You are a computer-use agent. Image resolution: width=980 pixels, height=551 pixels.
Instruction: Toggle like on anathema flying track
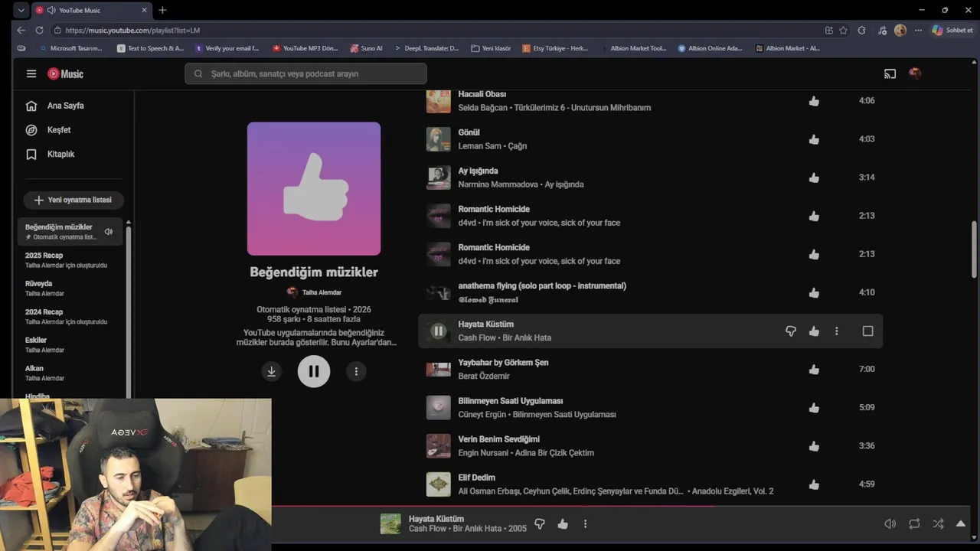(814, 292)
